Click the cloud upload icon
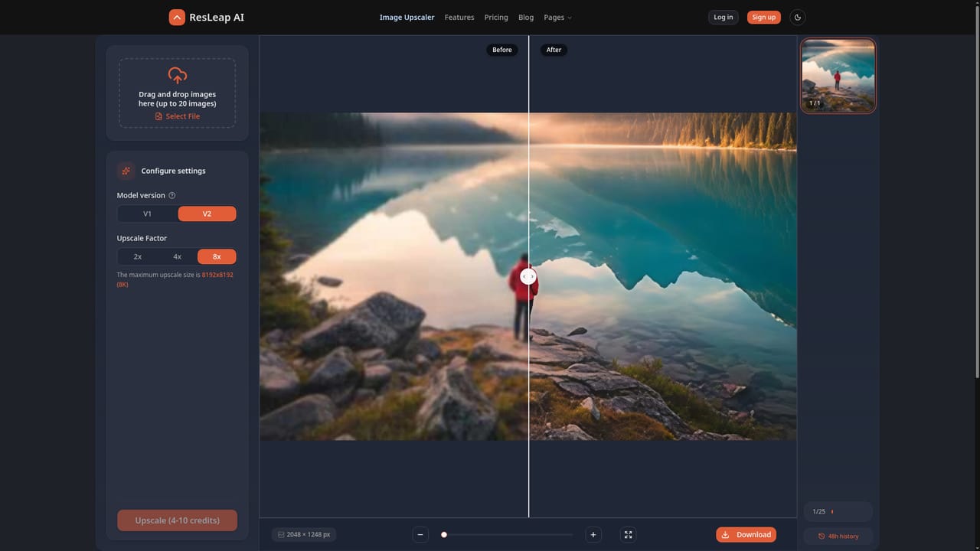The image size is (980, 551). point(177,75)
